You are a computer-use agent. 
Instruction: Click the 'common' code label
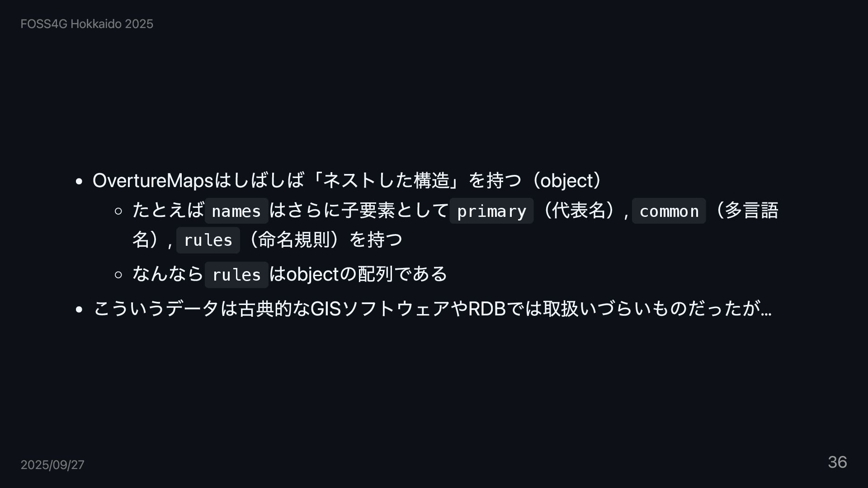coord(669,211)
